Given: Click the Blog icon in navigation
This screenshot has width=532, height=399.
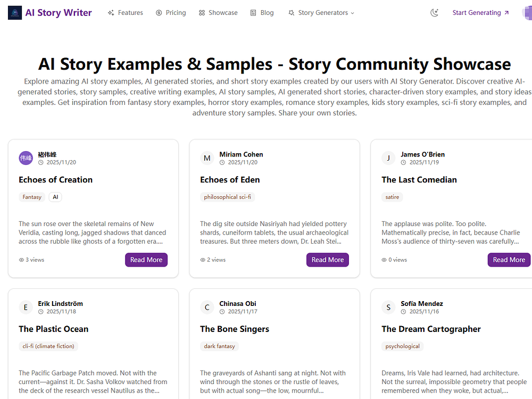Looking at the screenshot, I should 253,13.
